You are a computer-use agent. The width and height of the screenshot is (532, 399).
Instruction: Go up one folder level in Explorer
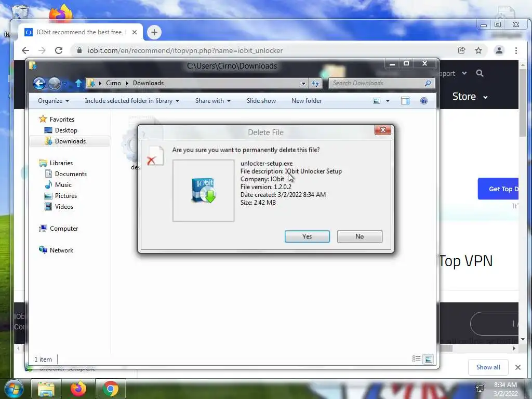(78, 83)
